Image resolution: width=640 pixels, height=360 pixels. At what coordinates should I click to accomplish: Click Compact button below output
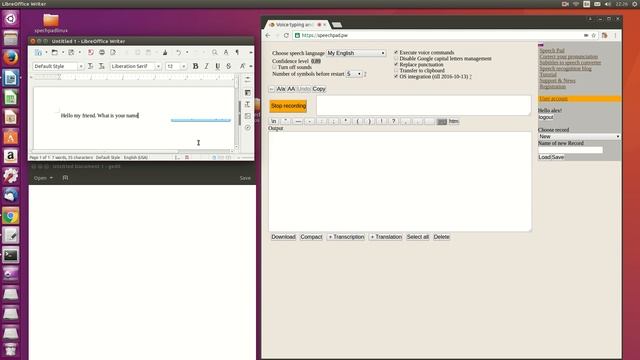(311, 237)
